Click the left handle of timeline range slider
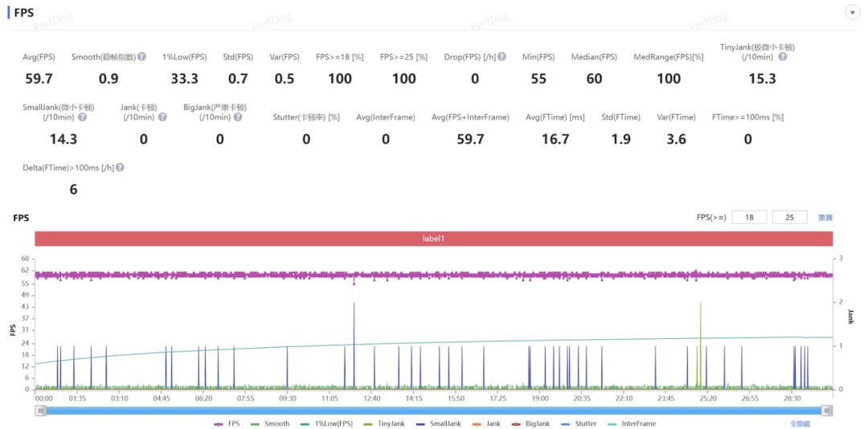 tap(40, 411)
